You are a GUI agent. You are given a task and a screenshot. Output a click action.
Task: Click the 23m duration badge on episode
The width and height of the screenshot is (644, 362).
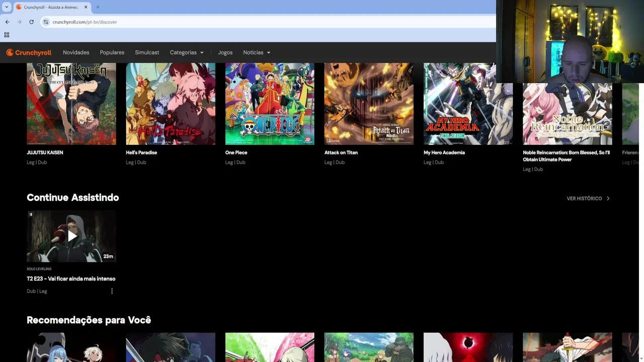(x=108, y=256)
